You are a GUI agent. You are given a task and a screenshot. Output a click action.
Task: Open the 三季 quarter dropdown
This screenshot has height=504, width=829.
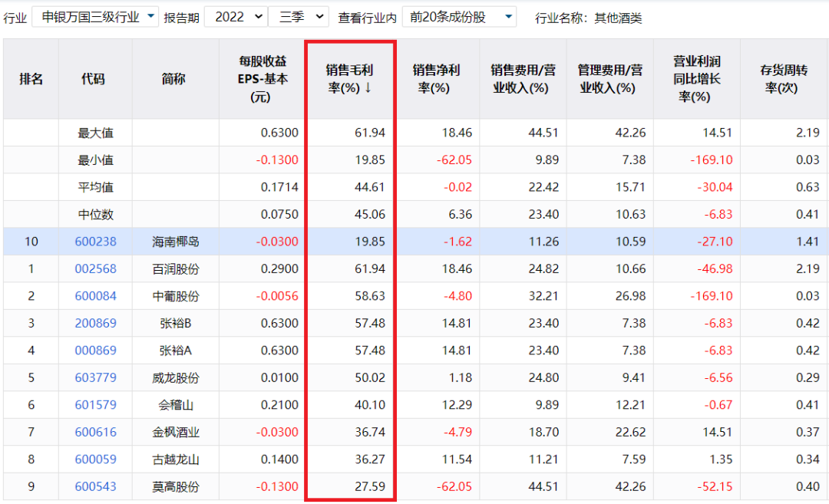pos(299,17)
